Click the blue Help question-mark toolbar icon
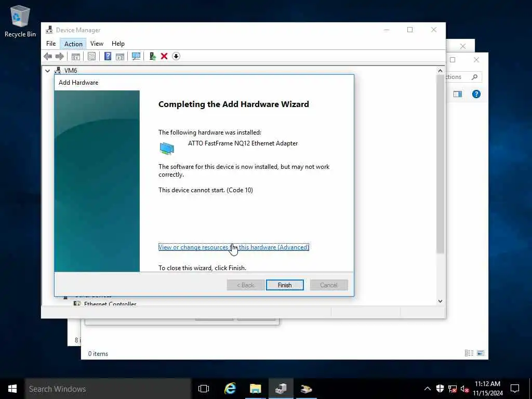 coord(108,56)
